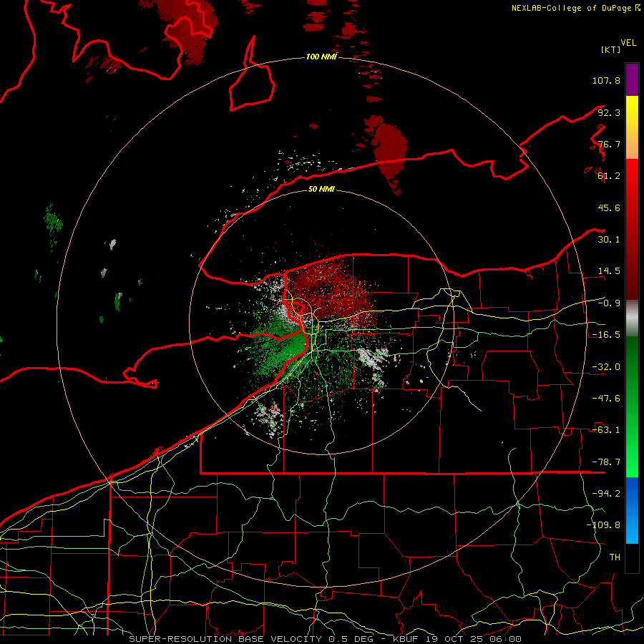Viewport: 644px width, 644px height.
Task: Click the 50 NMI range ring label
Action: tap(321, 190)
